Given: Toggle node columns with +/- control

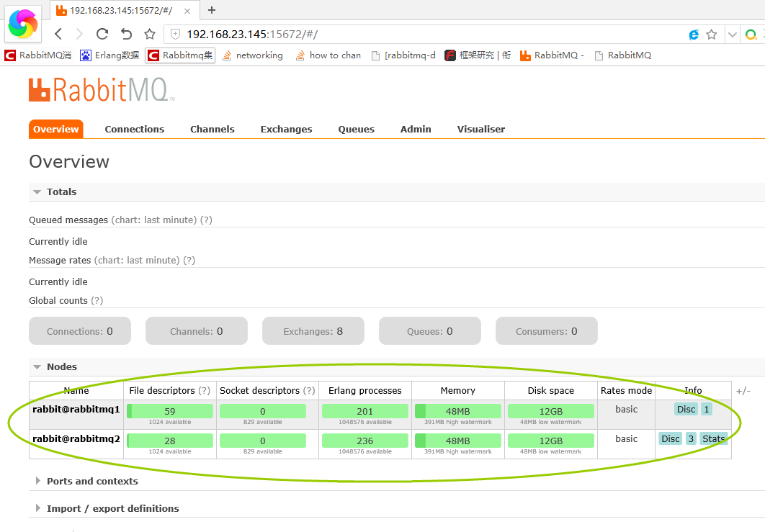Looking at the screenshot, I should (743, 391).
